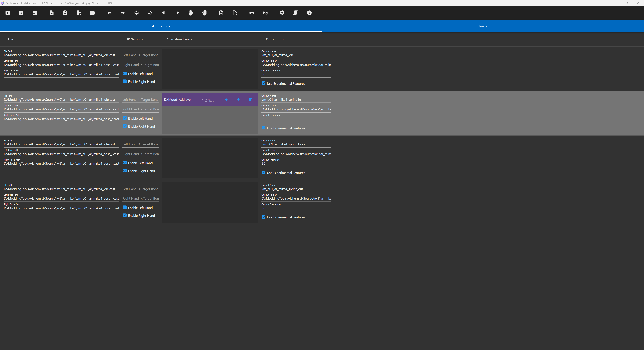This screenshot has width=644, height=350.
Task: Click the scroll document icon
Action: [295, 13]
